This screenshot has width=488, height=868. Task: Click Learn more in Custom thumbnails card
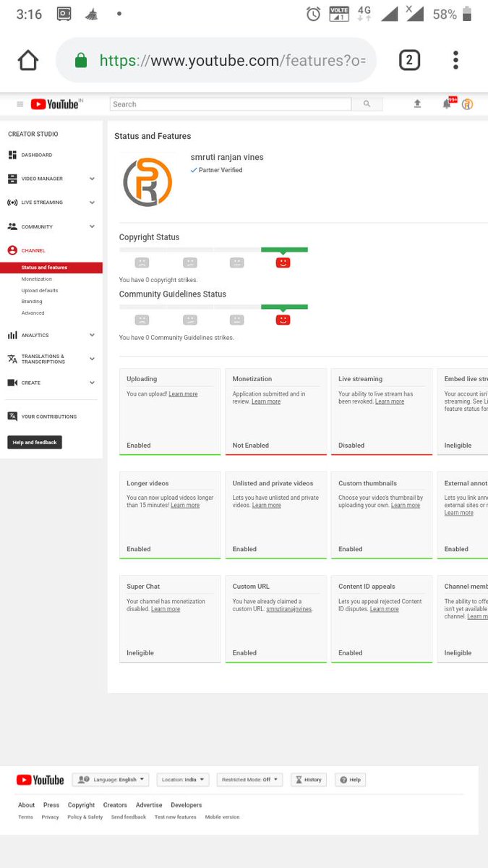[x=406, y=505]
